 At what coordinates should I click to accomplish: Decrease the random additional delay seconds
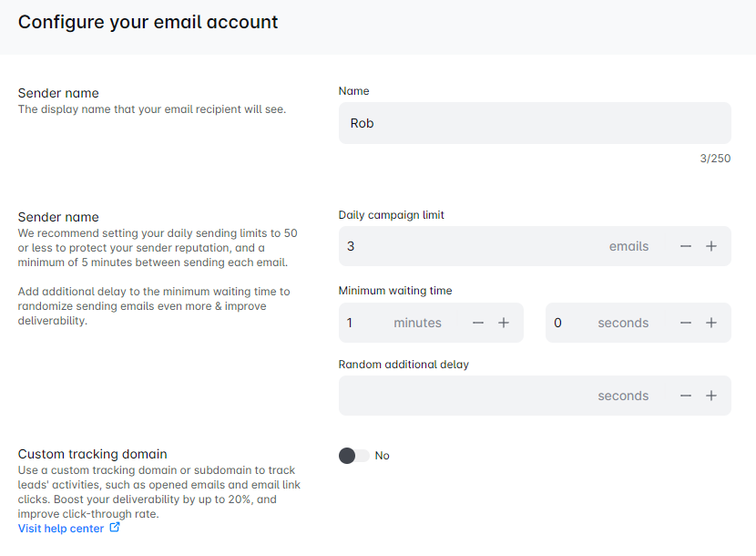click(x=686, y=396)
